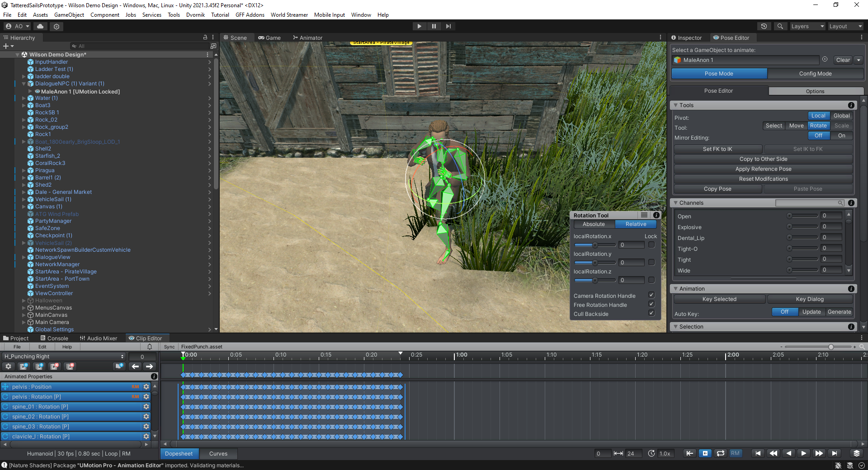
Task: Adjust the localRotation.x slider
Action: point(595,245)
